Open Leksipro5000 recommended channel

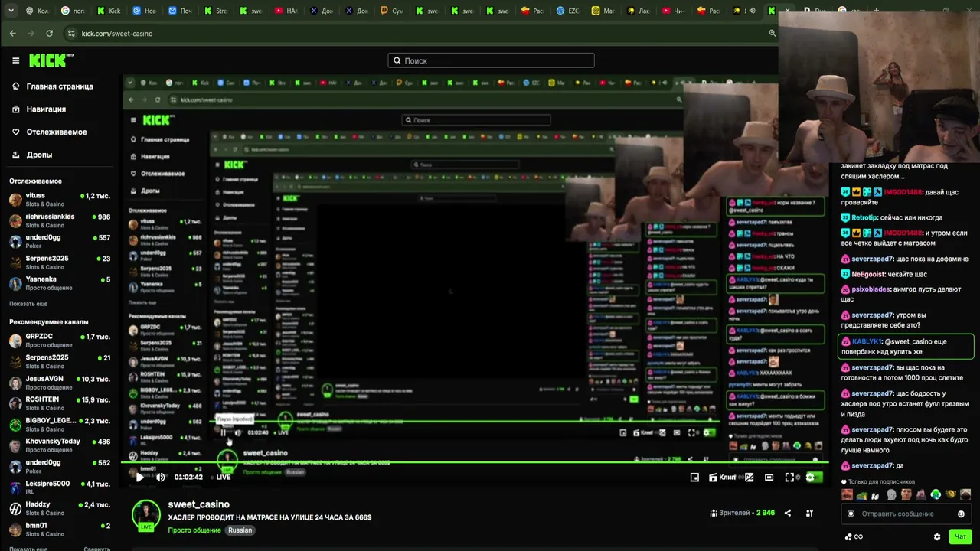pyautogui.click(x=60, y=487)
